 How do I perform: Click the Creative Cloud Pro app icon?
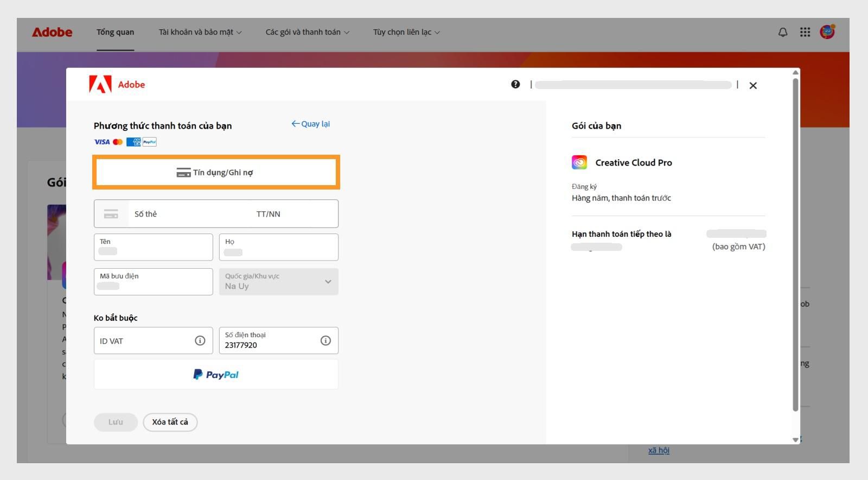(579, 162)
